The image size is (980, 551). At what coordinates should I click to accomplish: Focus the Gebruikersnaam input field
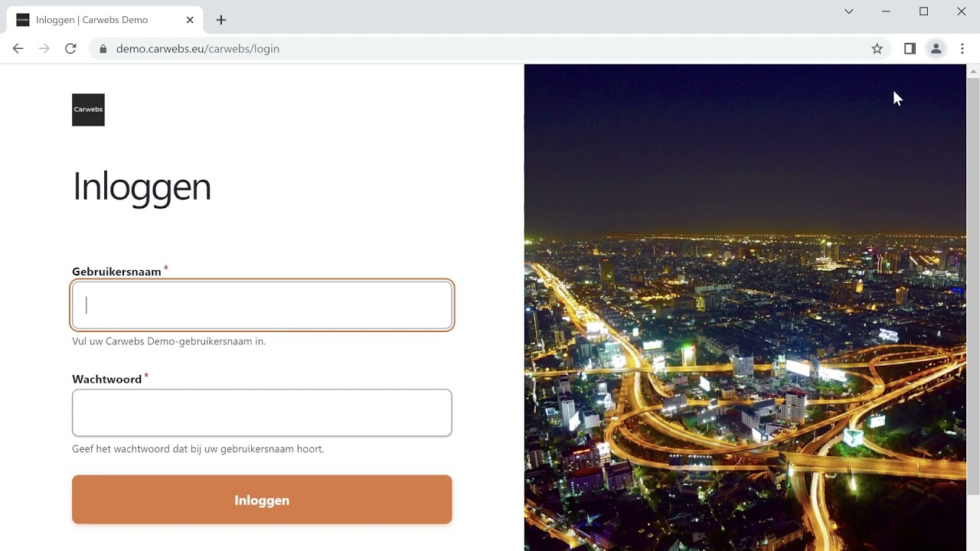click(x=262, y=305)
